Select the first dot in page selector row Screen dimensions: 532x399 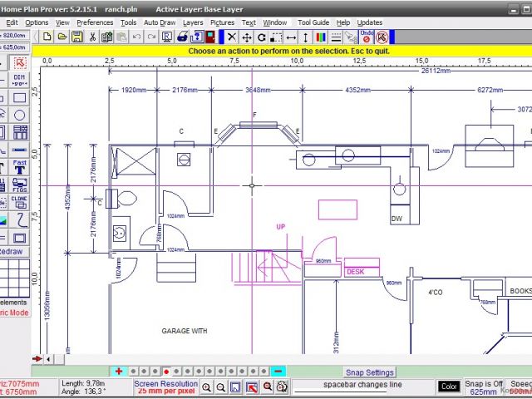(x=133, y=372)
